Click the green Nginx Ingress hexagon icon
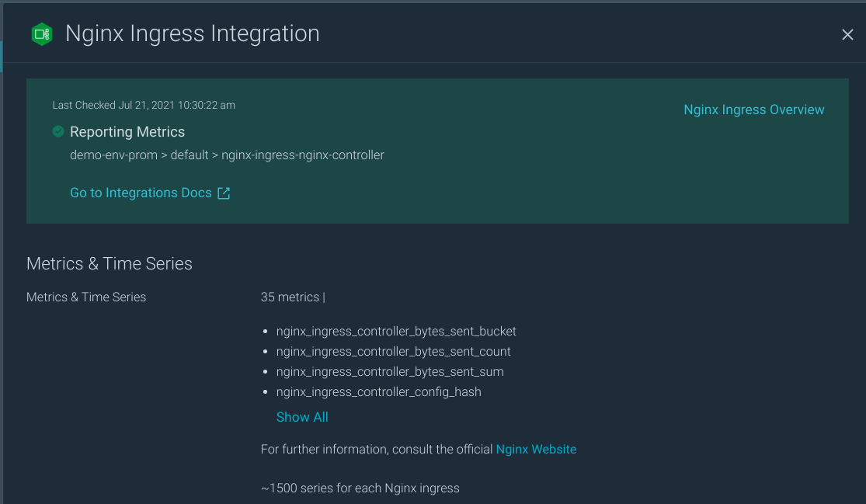This screenshot has width=866, height=504. tap(41, 34)
